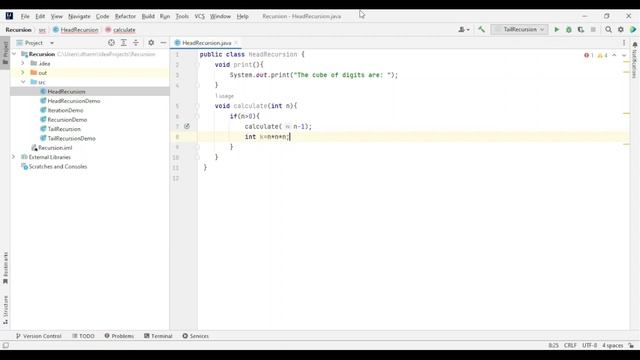
Task: Click Collapse All icon in Project panel
Action: (136, 42)
